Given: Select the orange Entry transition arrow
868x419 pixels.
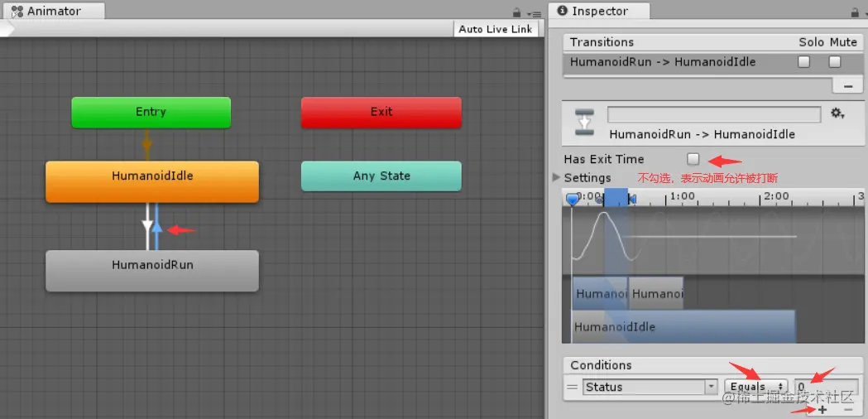Looking at the screenshot, I should 146,145.
